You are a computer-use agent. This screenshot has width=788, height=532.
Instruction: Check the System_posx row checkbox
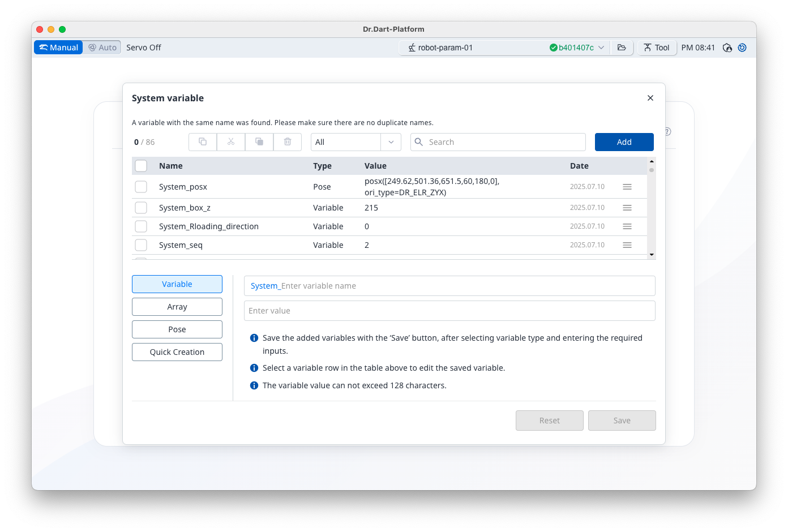(x=141, y=187)
